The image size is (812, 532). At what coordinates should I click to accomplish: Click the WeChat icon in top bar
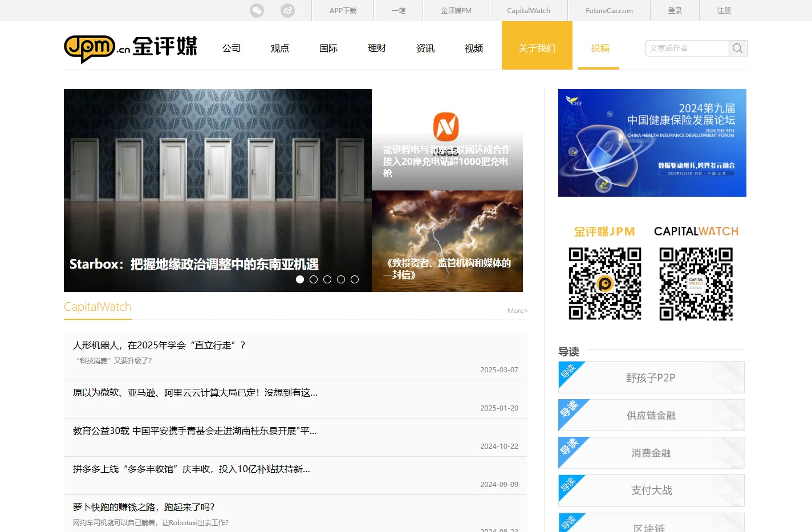257,10
